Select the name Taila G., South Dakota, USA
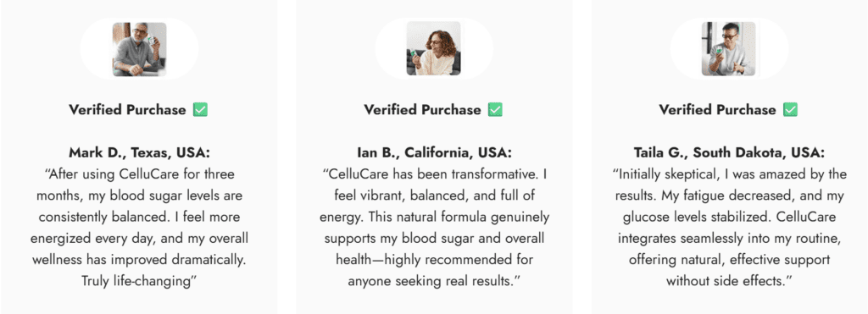 pos(729,152)
